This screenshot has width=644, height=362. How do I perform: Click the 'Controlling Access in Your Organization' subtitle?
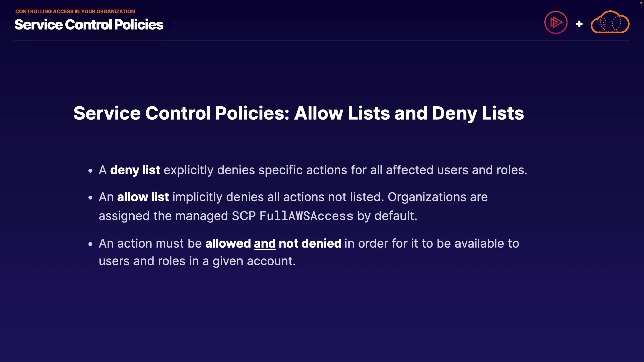point(75,11)
